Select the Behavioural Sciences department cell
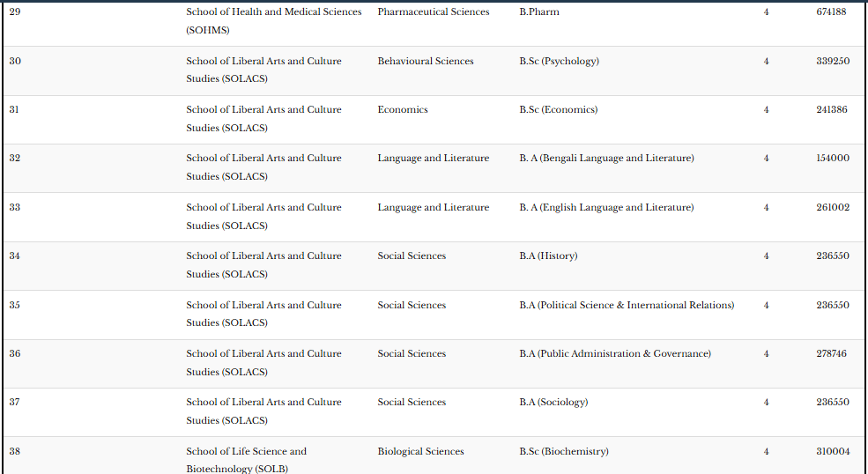Viewport: 868px width, 474px height. click(425, 62)
